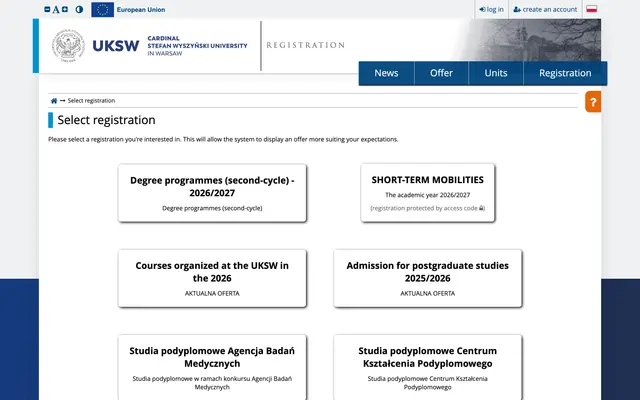
Task: Open the European Union link
Action: (x=141, y=10)
